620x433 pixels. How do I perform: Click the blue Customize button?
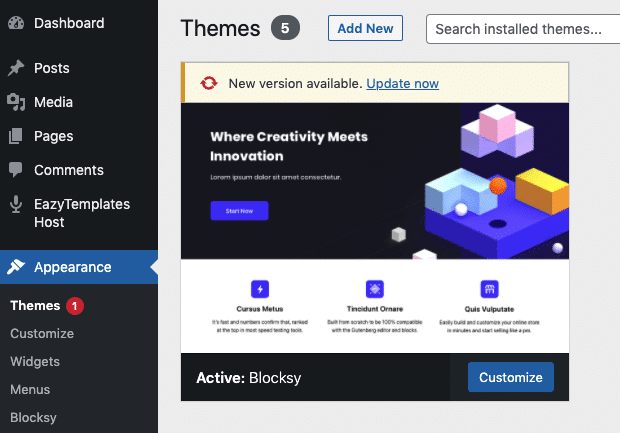tap(511, 377)
